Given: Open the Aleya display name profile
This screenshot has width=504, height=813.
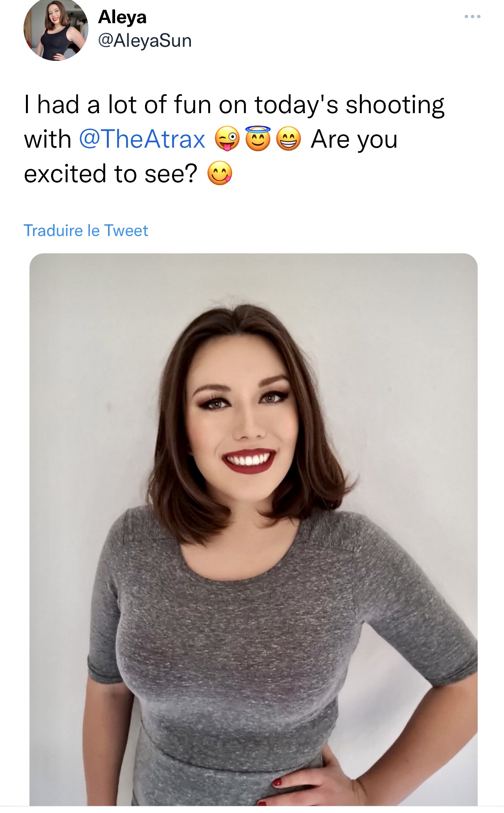Looking at the screenshot, I should coord(122,17).
